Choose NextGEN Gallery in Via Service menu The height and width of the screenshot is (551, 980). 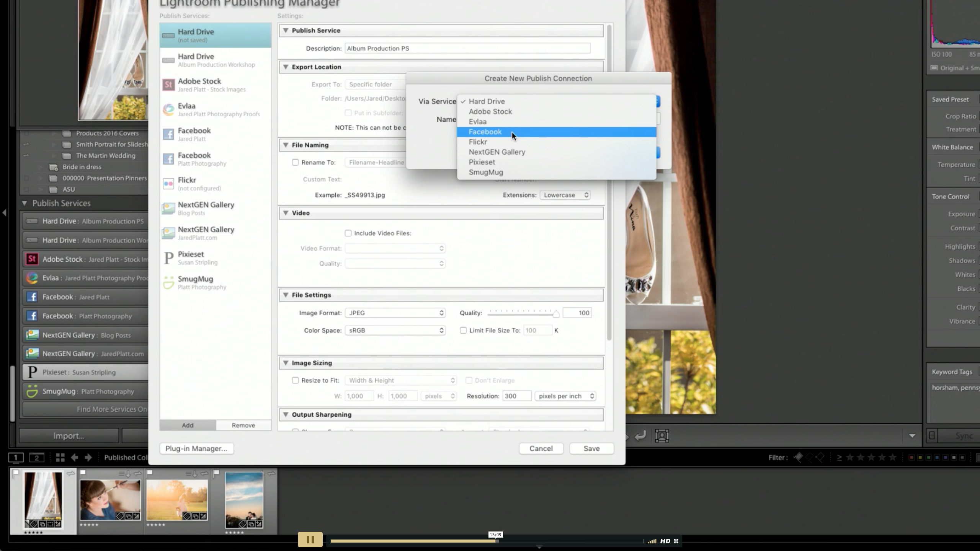click(556, 152)
